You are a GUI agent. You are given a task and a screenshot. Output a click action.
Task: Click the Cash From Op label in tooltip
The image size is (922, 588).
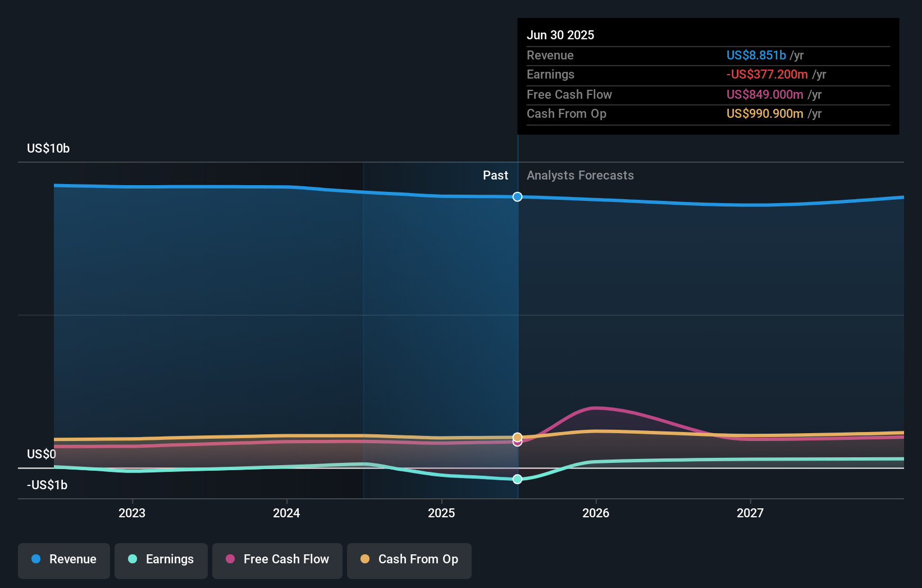click(x=567, y=114)
